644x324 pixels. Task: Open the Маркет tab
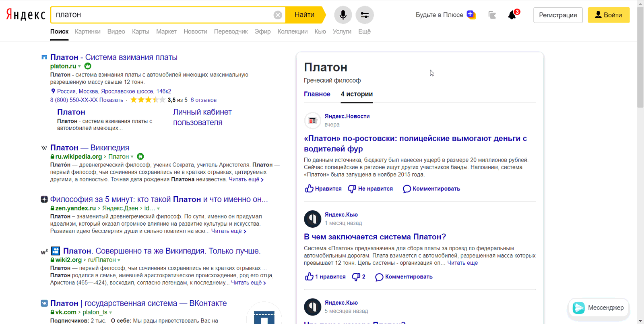pos(166,31)
